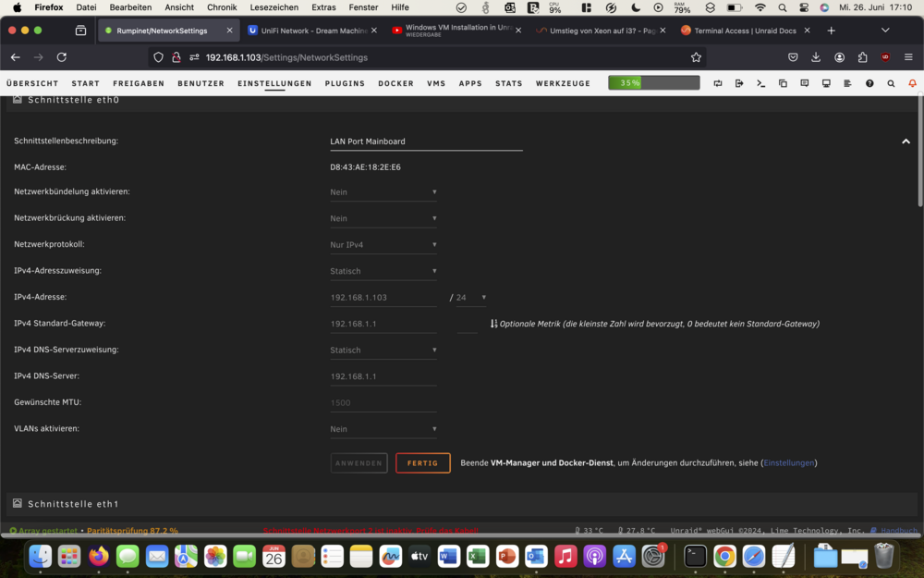Edit the Schnittstellenbeschreibung LAN Port Mainboard field
The height and width of the screenshot is (578, 924).
click(x=426, y=141)
